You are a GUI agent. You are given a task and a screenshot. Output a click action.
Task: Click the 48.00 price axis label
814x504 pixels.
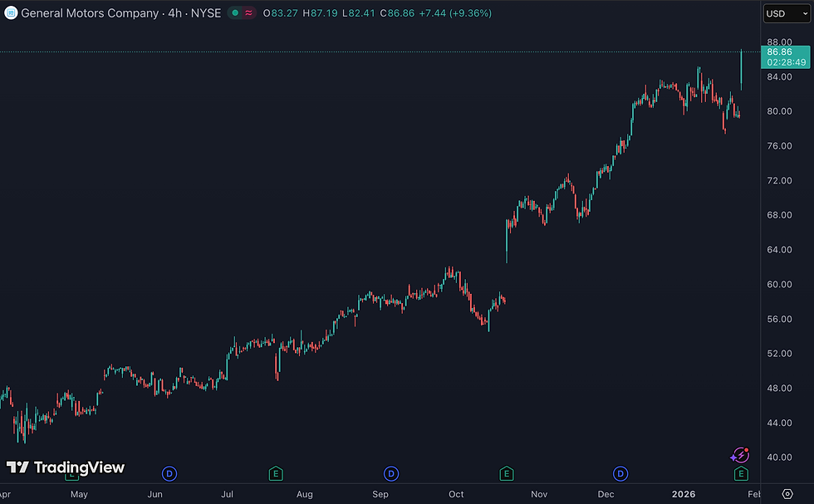(x=779, y=389)
